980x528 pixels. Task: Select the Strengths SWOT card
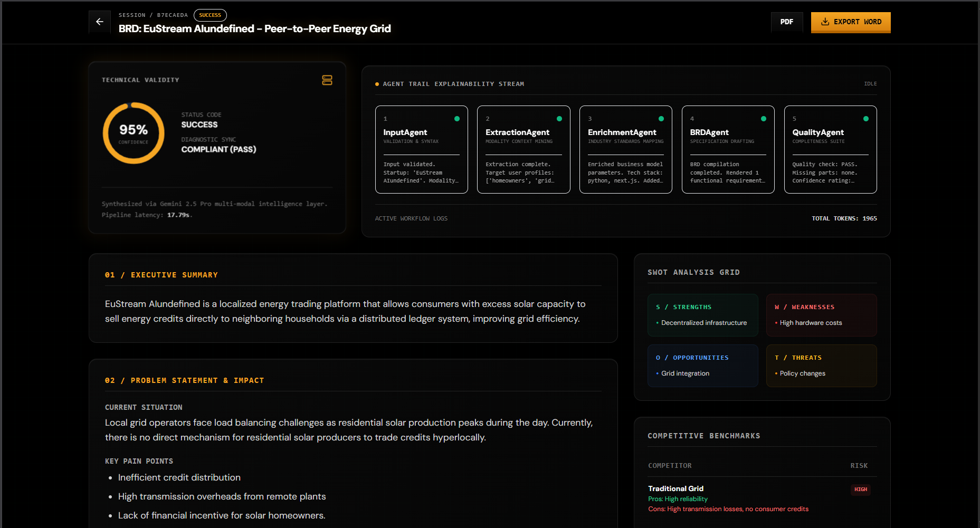click(703, 315)
